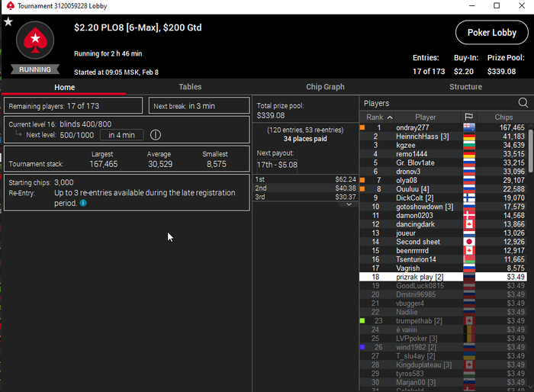Click the PokerStars title bar icon
This screenshot has height=392, width=534.
point(10,6)
